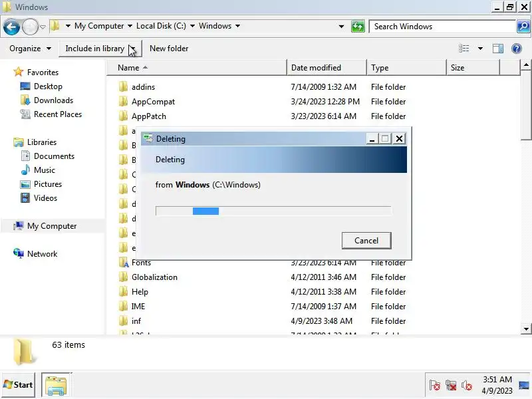
Task: Expand the arrow before My Computer in the address bar
Action: pos(68,26)
